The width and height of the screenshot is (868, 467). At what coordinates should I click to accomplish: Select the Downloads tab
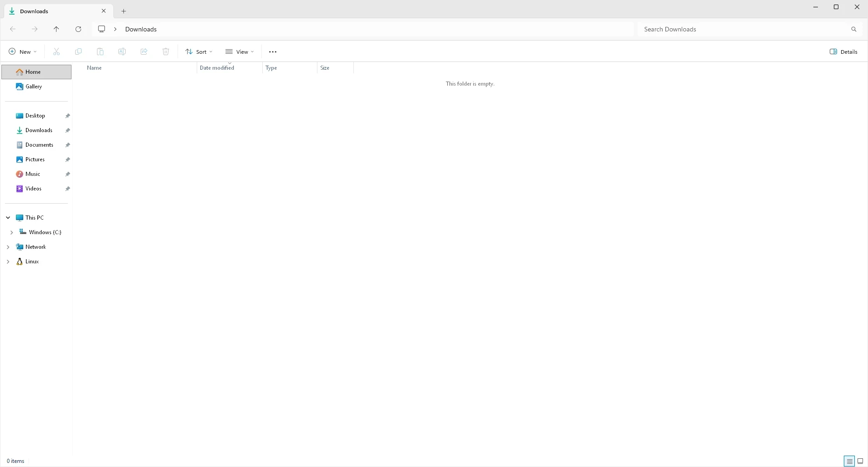point(58,11)
